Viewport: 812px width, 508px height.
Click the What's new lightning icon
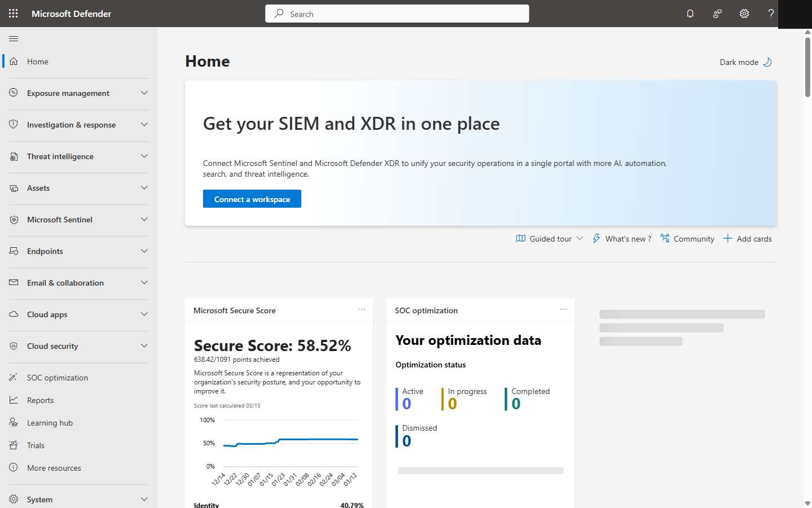(596, 238)
